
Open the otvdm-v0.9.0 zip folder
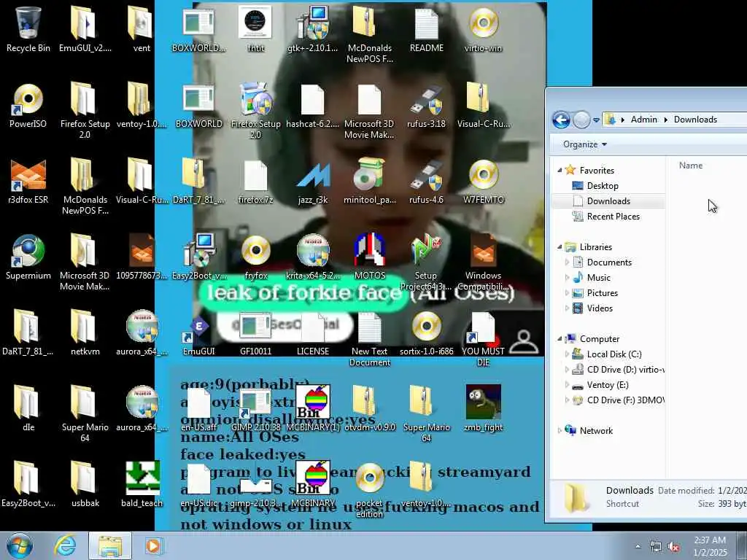point(370,408)
